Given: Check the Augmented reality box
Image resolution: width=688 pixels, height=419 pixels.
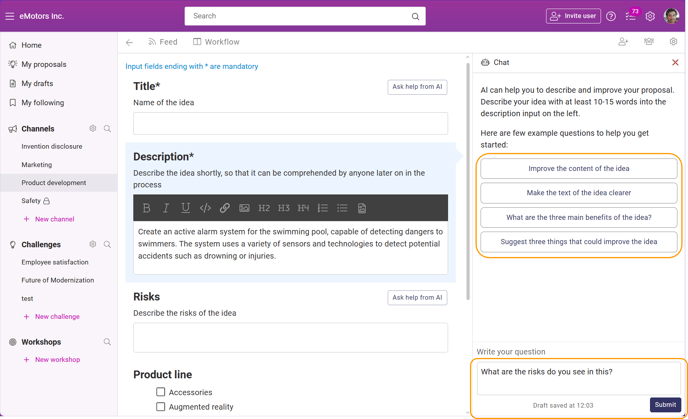Looking at the screenshot, I should point(161,407).
